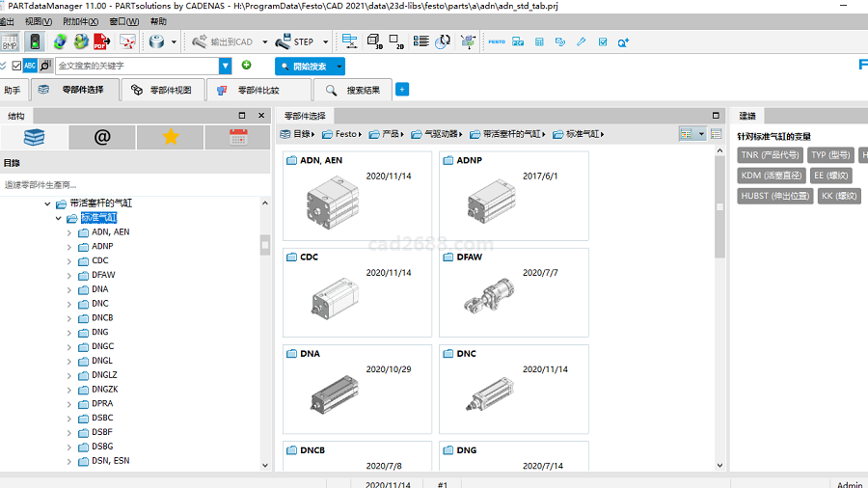Click the traffic light status icon
Image resolution: width=868 pixels, height=488 pixels.
(x=35, y=41)
